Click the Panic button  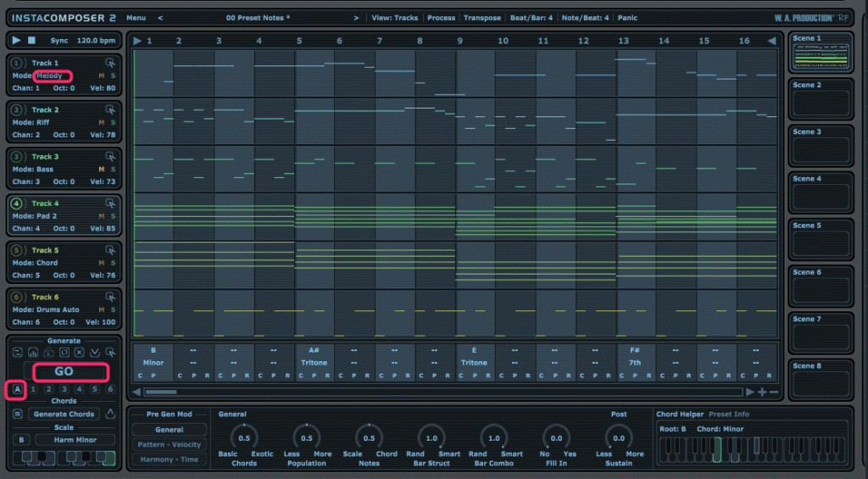click(x=628, y=18)
